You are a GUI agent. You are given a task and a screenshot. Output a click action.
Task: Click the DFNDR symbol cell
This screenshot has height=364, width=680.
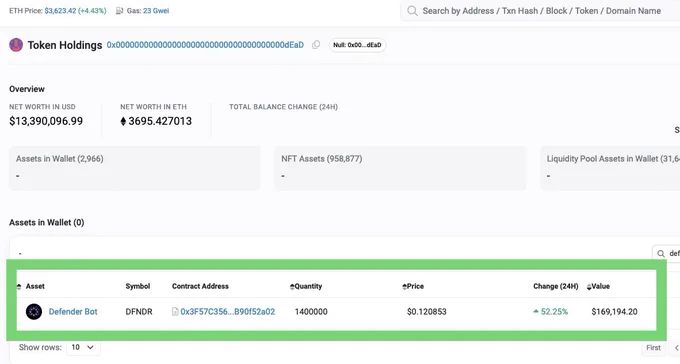tap(139, 312)
